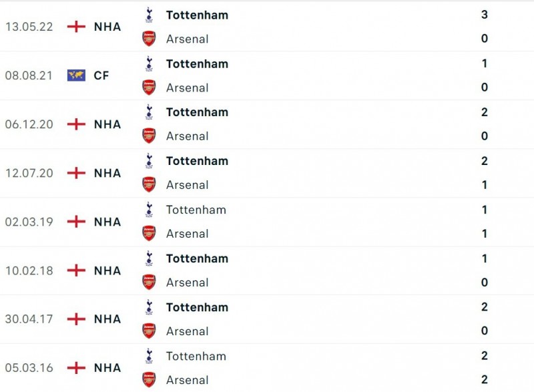The height and width of the screenshot is (392, 534).
Task: Click England flag in 06.12.20 row
Action: (x=77, y=124)
